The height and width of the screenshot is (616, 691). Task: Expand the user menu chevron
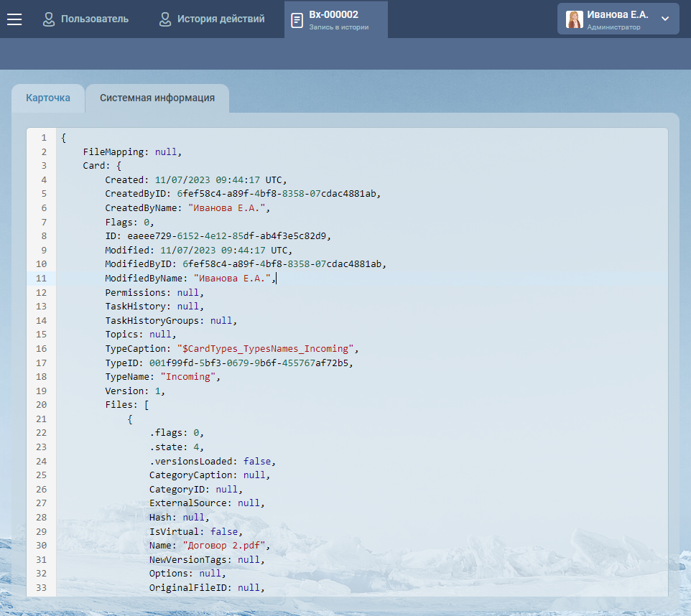click(665, 19)
